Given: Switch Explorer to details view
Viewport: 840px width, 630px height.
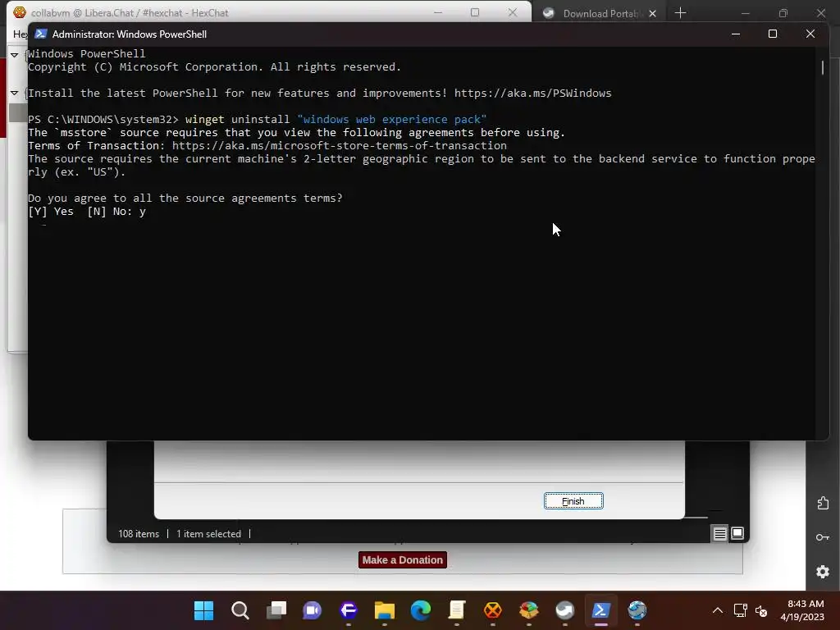Looking at the screenshot, I should pos(719,533).
